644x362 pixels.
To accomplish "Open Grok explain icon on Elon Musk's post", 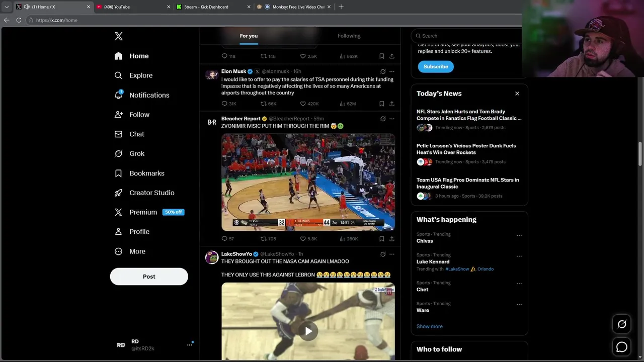I will (383, 71).
